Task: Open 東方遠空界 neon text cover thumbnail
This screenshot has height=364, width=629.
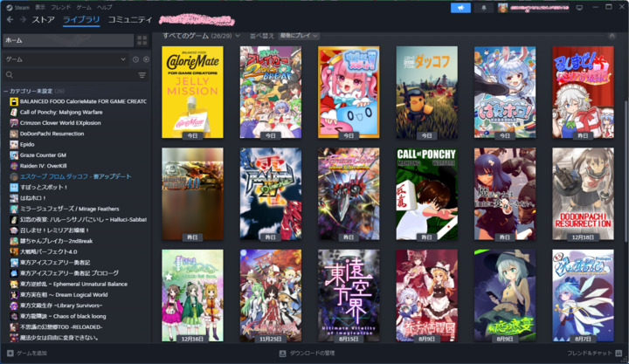Action: [x=349, y=296]
